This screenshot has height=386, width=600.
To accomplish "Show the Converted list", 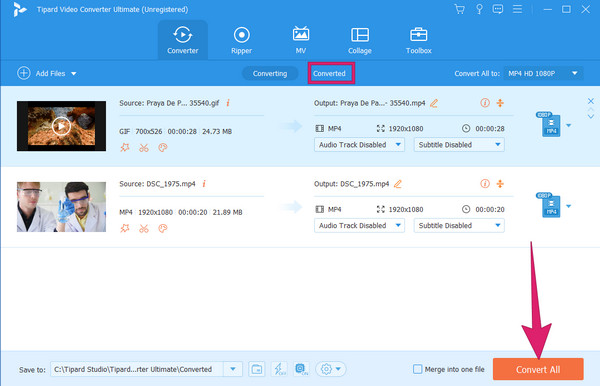I will click(329, 73).
